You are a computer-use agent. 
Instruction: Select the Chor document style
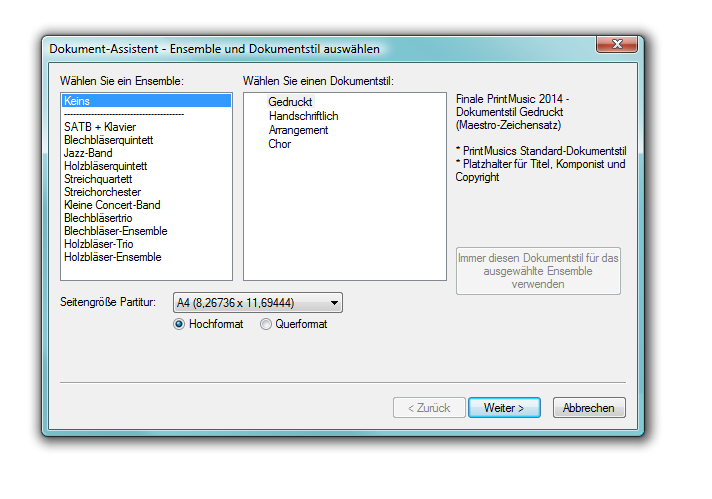(x=279, y=144)
